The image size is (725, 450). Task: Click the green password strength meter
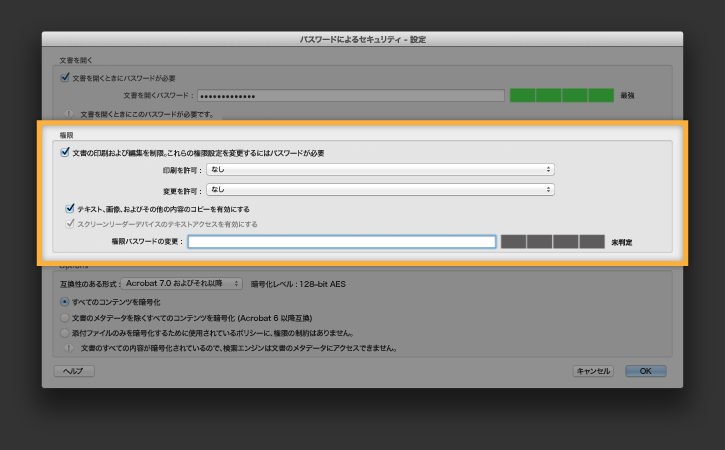[561, 95]
